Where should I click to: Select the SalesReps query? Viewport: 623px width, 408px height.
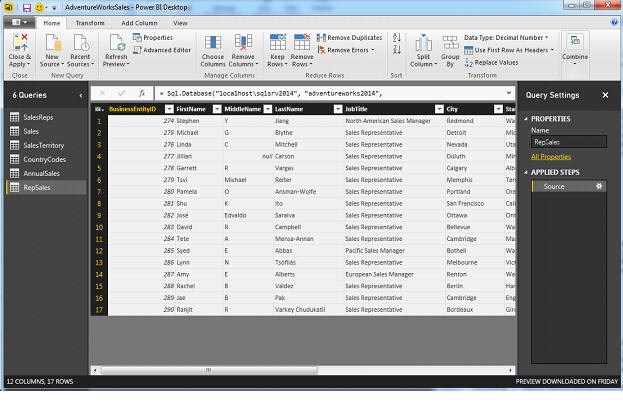46,117
